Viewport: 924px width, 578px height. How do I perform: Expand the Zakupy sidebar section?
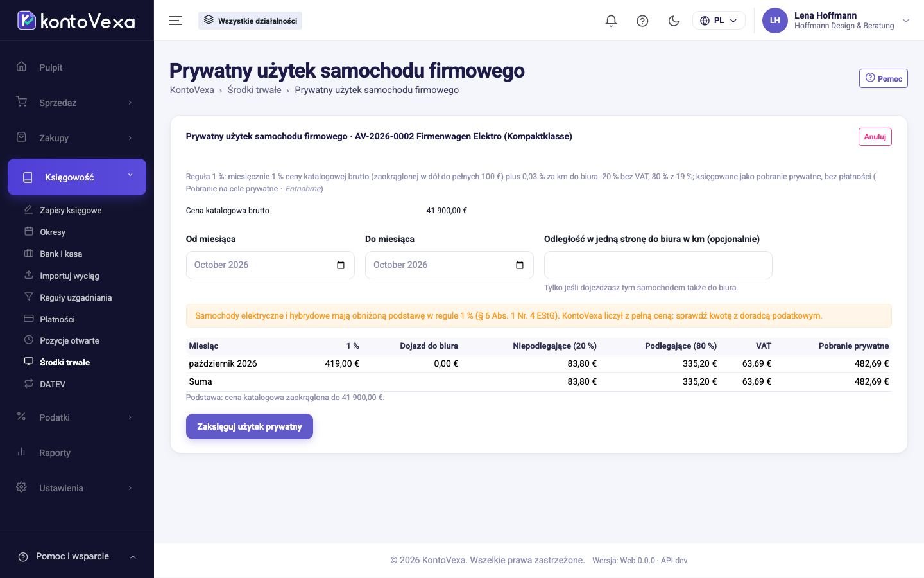[77, 138]
